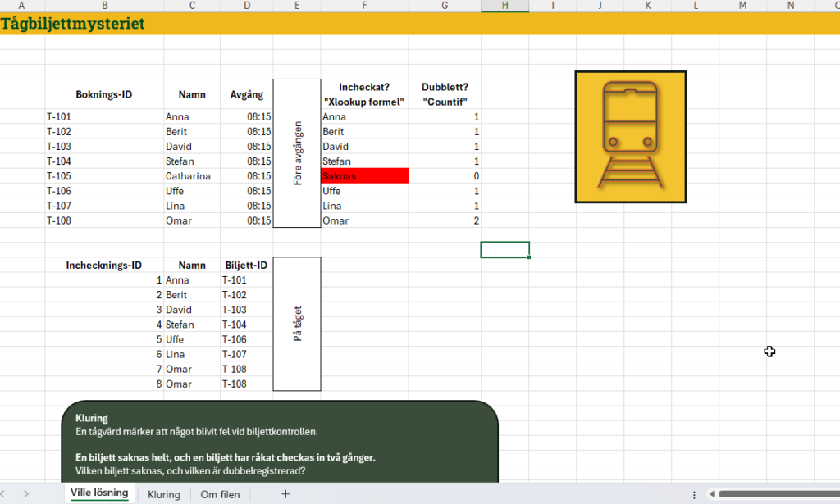Open the three-dot options near scrollbar
The image size is (840, 504).
tap(694, 494)
